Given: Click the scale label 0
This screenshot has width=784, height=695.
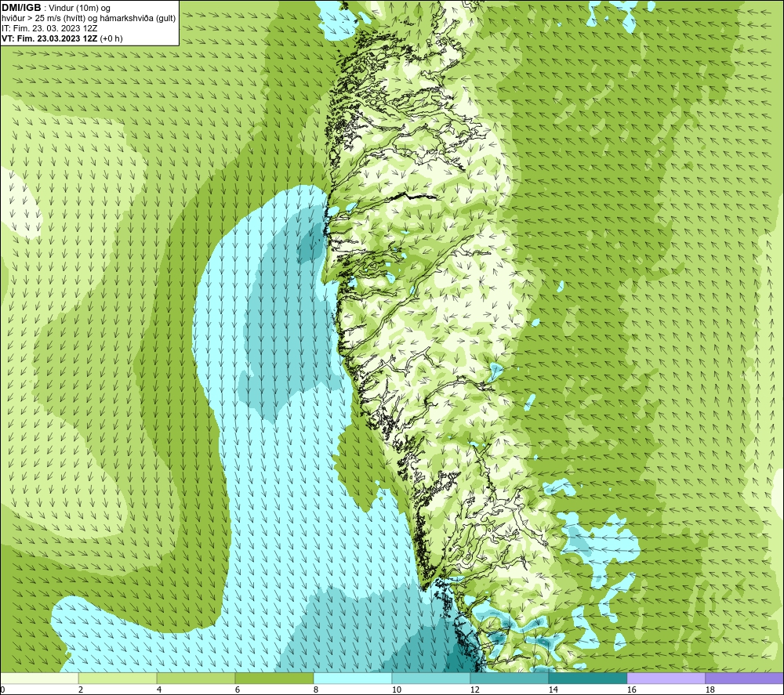Looking at the screenshot, I should (2, 690).
